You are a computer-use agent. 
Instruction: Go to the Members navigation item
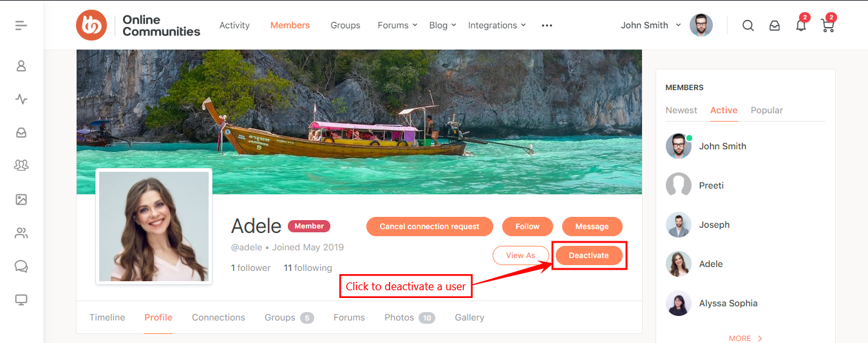pos(290,26)
